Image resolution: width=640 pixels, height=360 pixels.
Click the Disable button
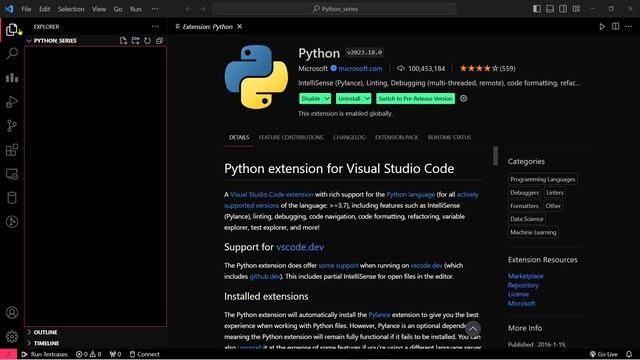311,99
